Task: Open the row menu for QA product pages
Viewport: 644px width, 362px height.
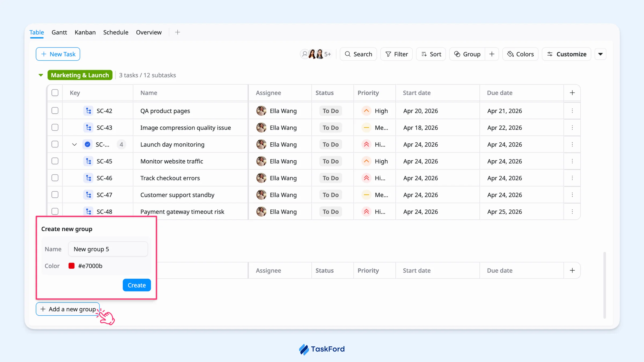Action: [x=572, y=111]
